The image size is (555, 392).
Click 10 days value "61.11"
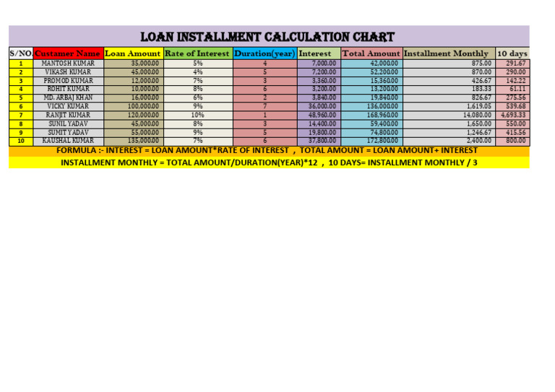tap(512, 89)
